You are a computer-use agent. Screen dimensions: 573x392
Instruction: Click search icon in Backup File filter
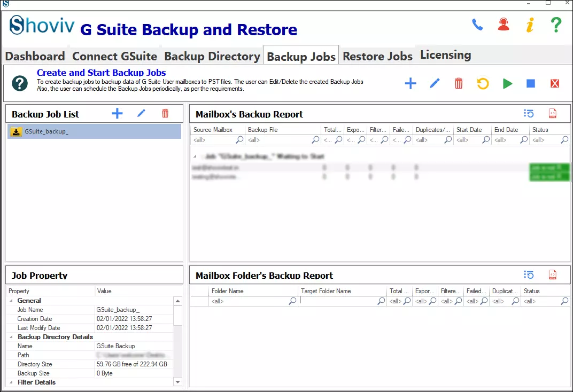(315, 139)
